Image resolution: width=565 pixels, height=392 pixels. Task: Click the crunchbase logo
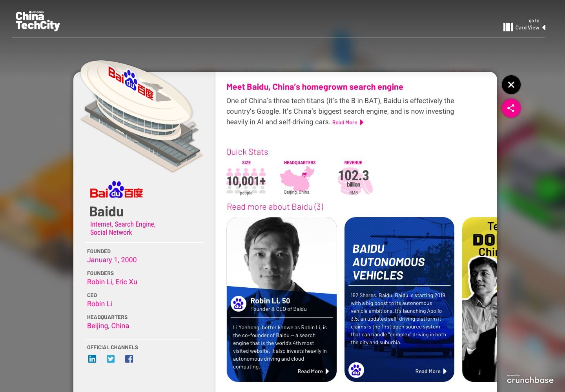530,379
